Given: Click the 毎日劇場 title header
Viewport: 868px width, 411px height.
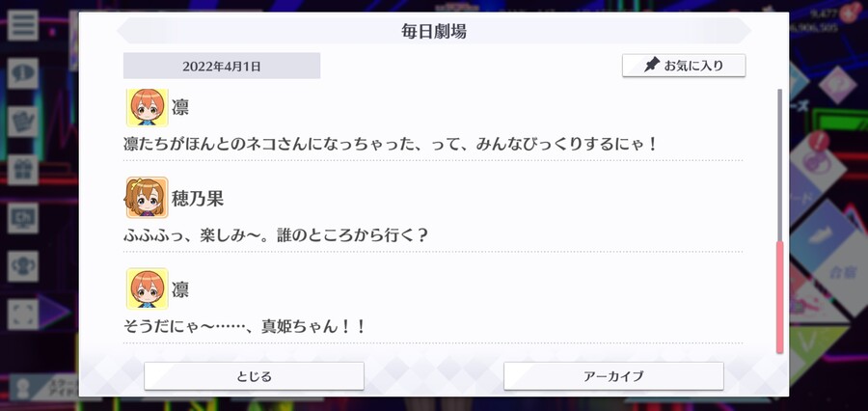Looking at the screenshot, I should pos(433,31).
